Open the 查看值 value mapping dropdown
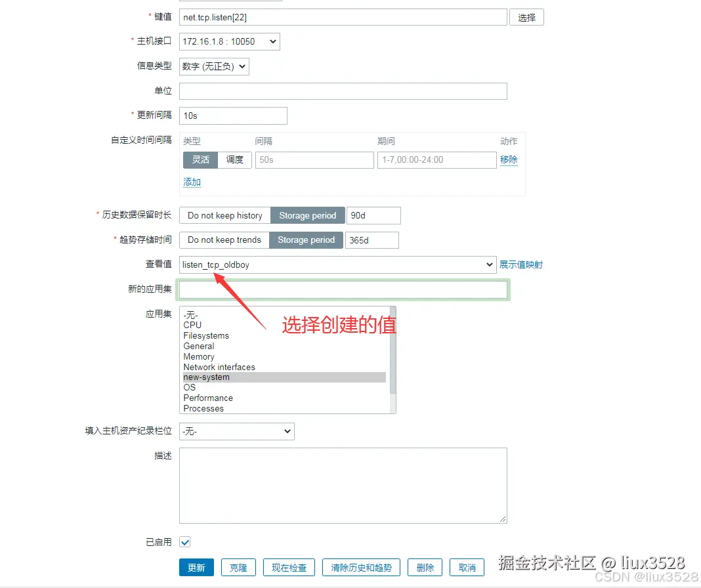 pos(337,264)
